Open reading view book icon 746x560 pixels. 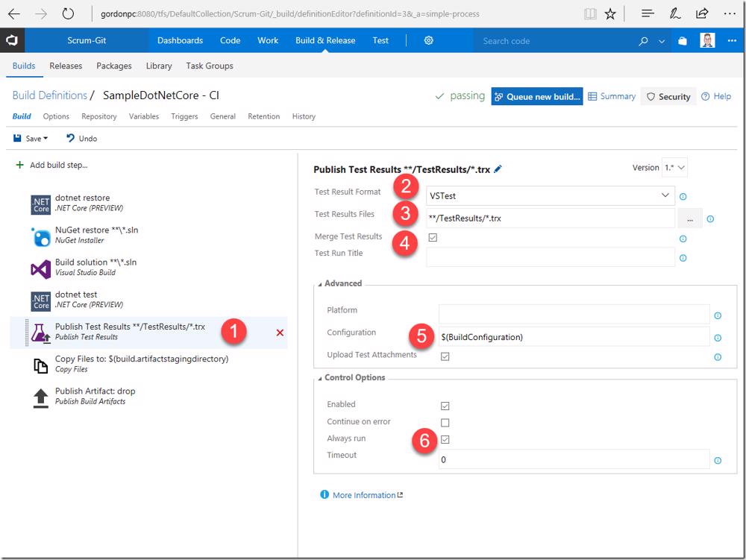point(590,13)
